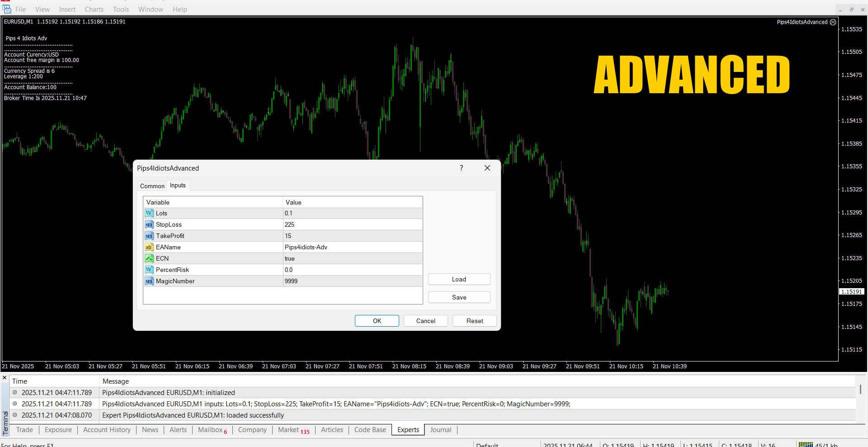Click the StopLoss variable type icon
Viewport: 868px width, 447px height.
(x=149, y=224)
